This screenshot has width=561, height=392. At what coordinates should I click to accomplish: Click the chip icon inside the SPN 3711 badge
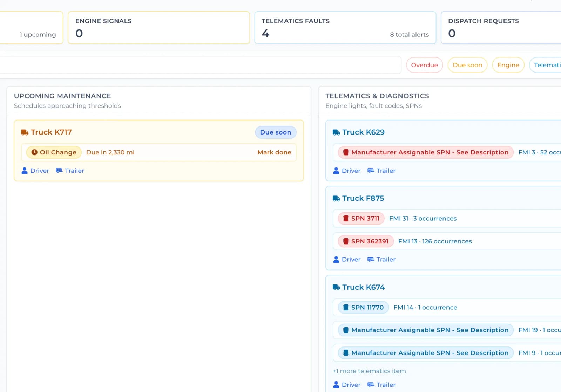point(346,218)
